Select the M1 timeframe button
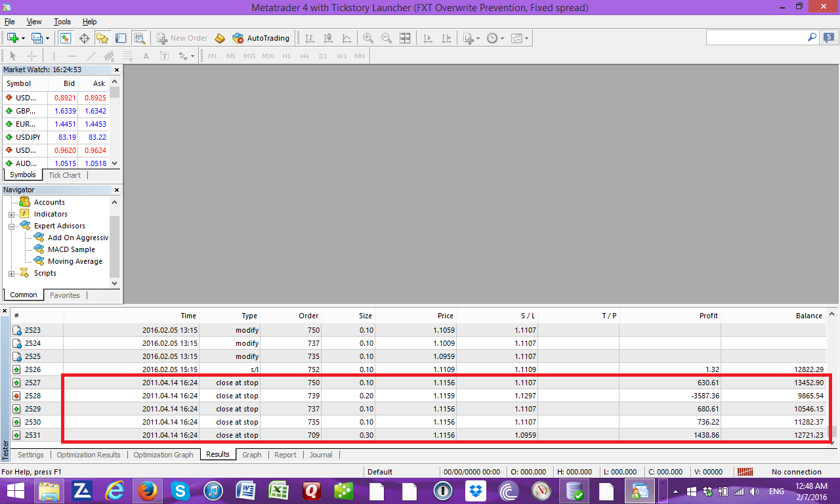Viewport: 840px width, 504px height. [x=213, y=56]
